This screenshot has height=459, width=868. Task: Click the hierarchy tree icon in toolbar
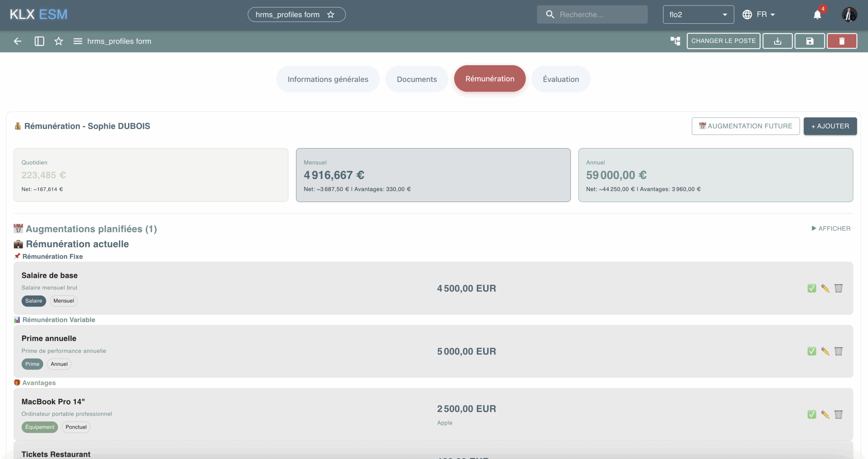pyautogui.click(x=675, y=41)
